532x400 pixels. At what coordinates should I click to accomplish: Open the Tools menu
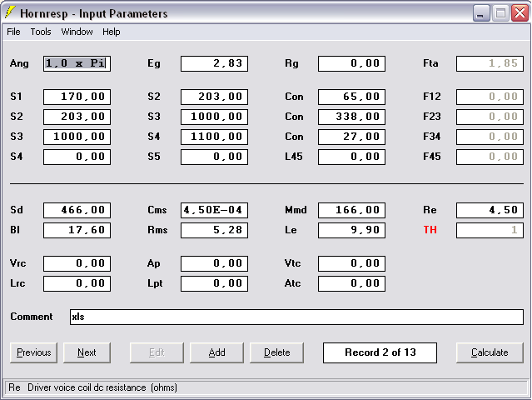(41, 32)
